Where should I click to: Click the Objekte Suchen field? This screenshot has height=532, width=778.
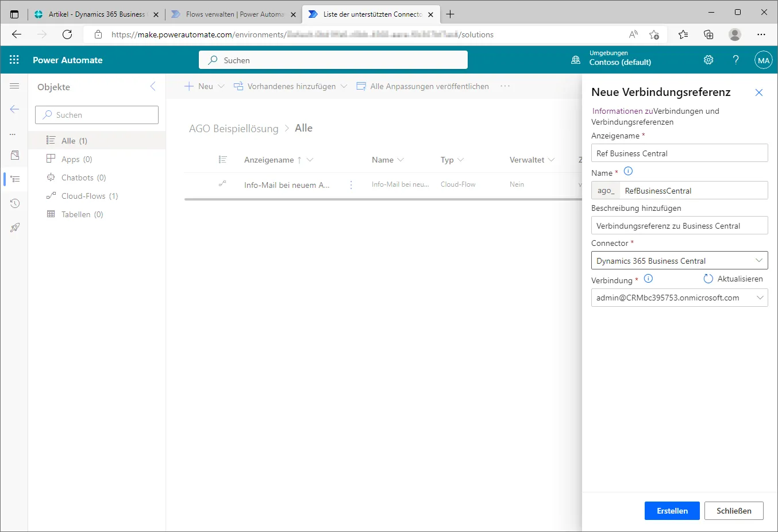click(x=97, y=115)
